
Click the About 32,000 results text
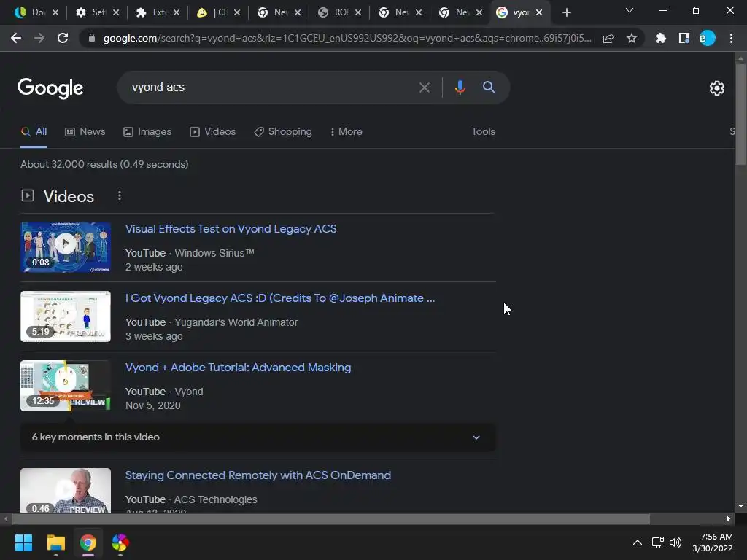(104, 164)
